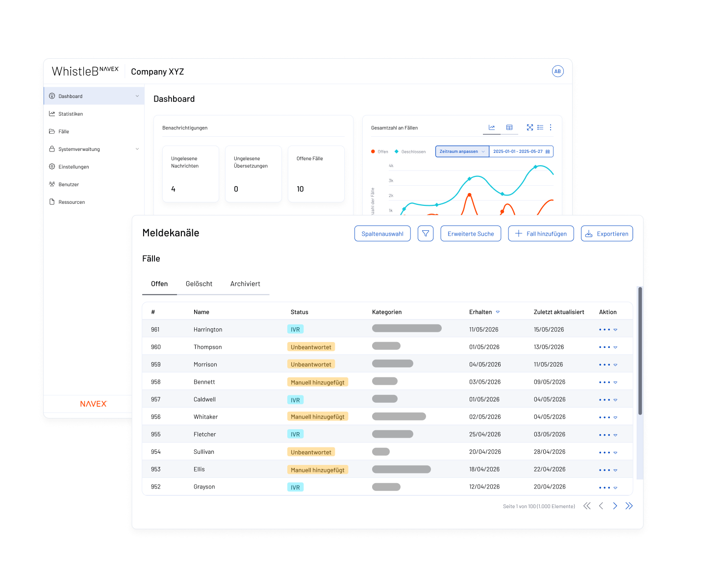Open actions dots for case 952 Grayson
Image resolution: width=706 pixels, height=588 pixels.
point(605,488)
